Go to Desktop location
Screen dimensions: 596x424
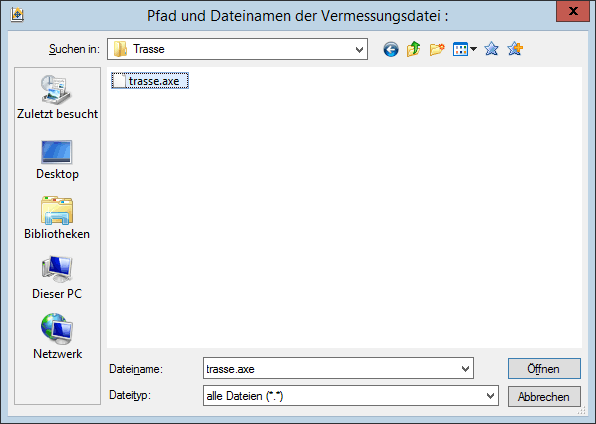tap(57, 160)
